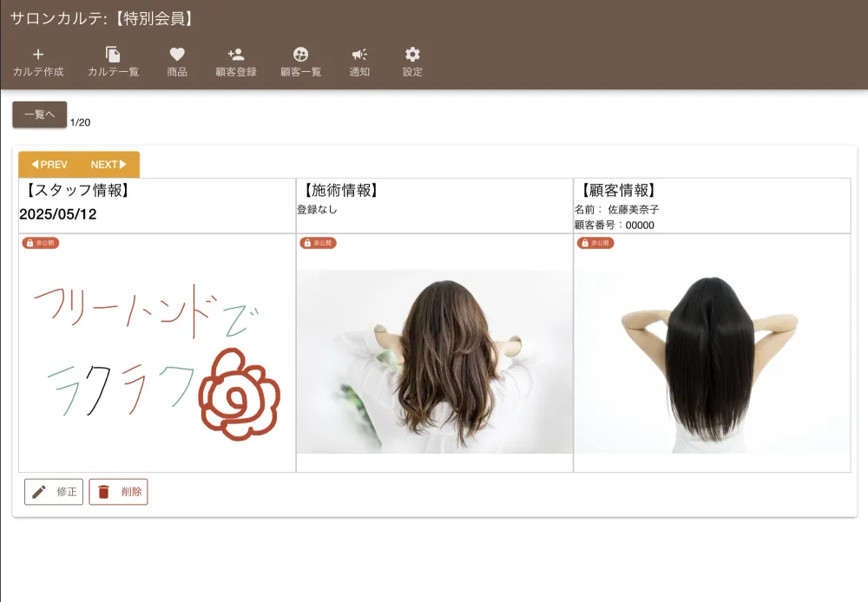
Task: Click customer name 佐藤美奈子
Action: pyautogui.click(x=633, y=210)
